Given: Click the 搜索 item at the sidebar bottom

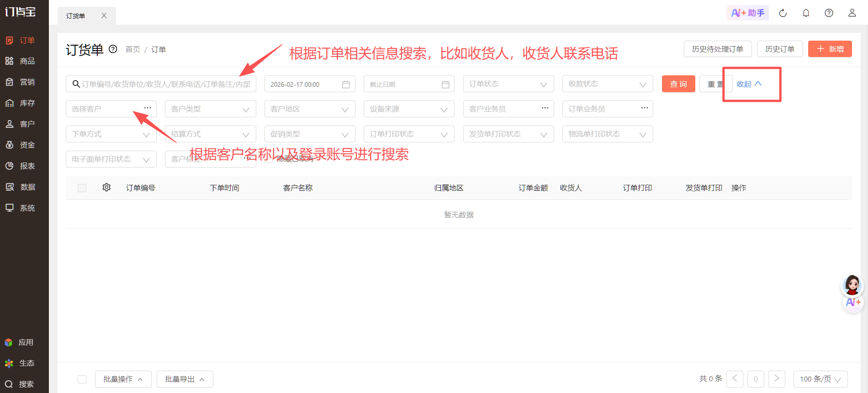Looking at the screenshot, I should [x=20, y=384].
